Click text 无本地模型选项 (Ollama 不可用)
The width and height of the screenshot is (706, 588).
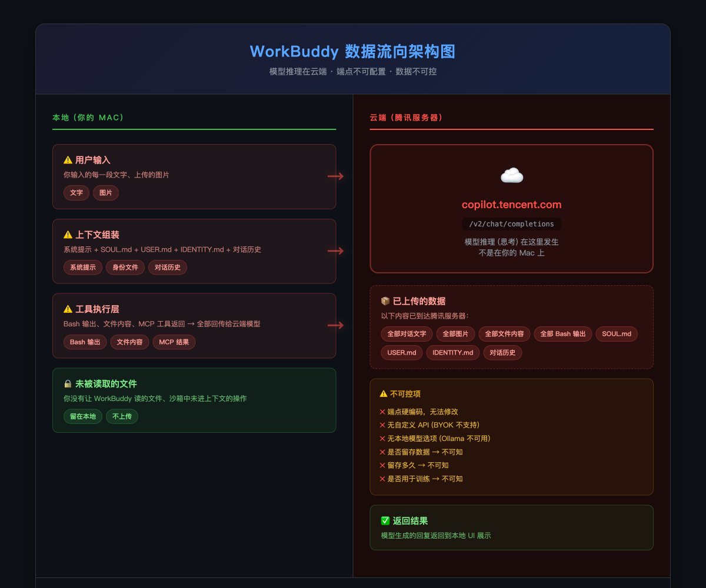(x=439, y=439)
